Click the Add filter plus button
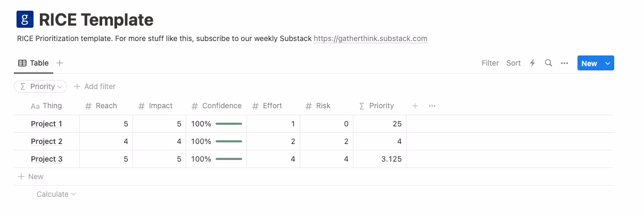The image size is (644, 216). 94,86
